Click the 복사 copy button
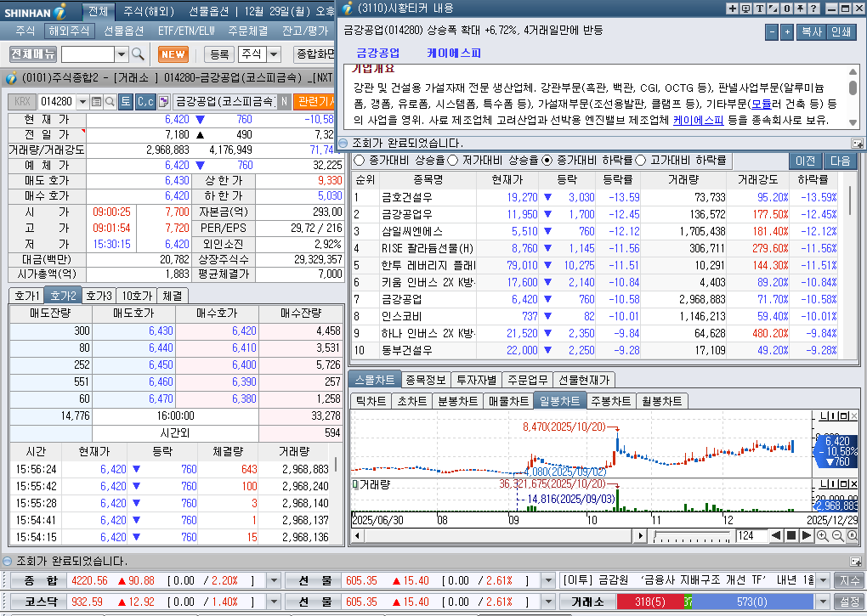Screen dimensions: 867x616 [x=811, y=32]
